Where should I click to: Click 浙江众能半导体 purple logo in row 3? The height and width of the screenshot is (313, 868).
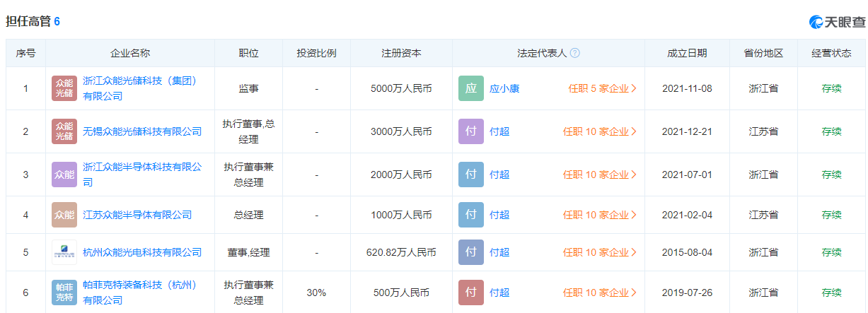pos(64,175)
